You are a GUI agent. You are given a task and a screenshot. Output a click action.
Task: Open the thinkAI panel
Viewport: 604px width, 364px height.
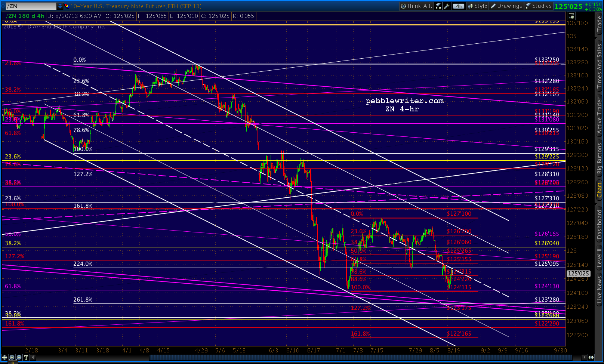click(x=416, y=6)
